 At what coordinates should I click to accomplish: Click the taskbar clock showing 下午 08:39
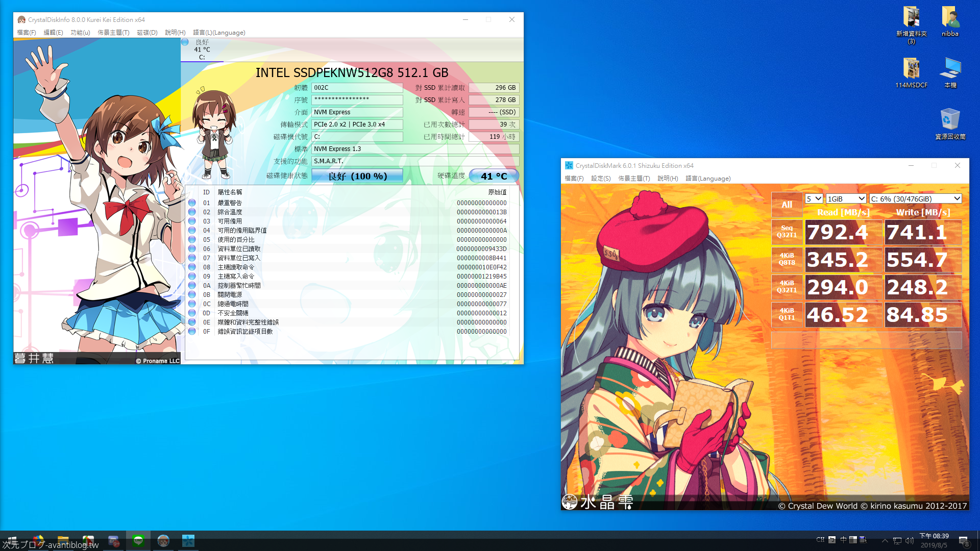tap(934, 541)
